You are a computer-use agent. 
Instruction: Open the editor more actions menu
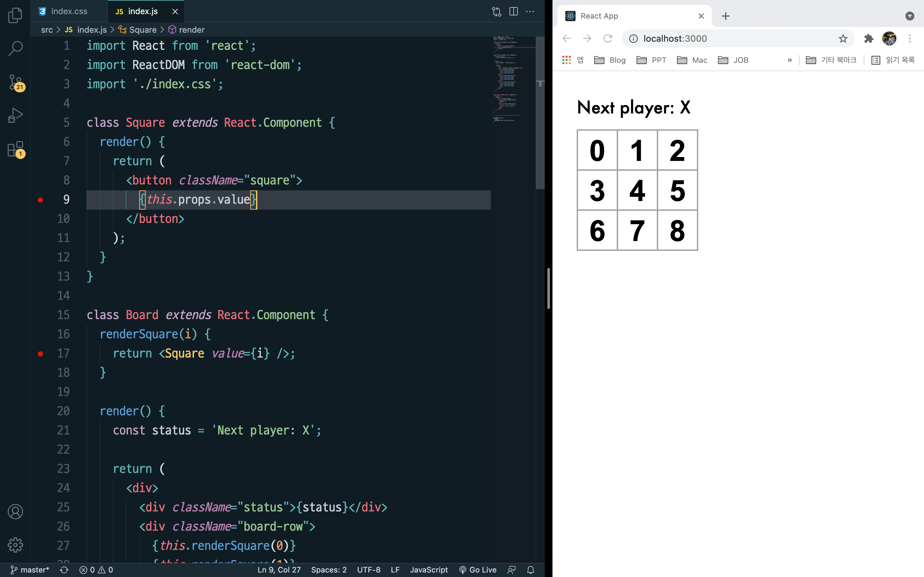coord(530,12)
